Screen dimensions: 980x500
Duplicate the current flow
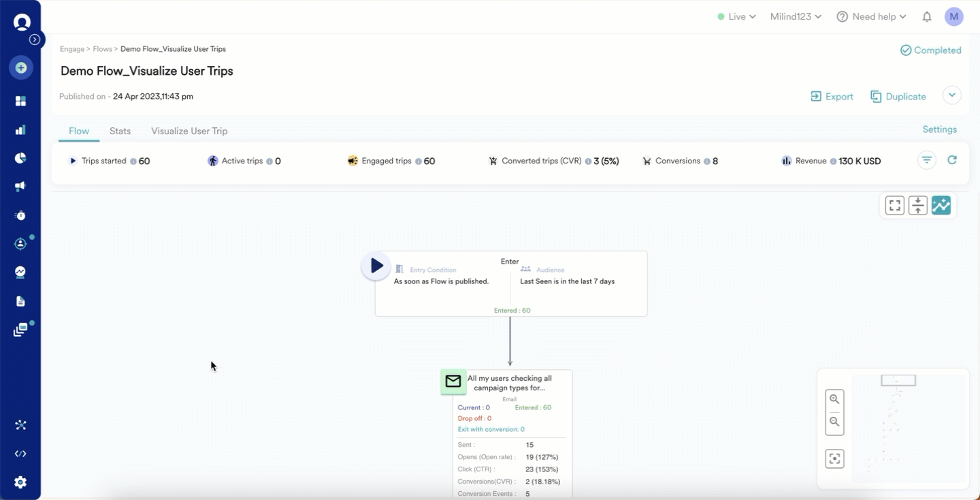pos(898,97)
